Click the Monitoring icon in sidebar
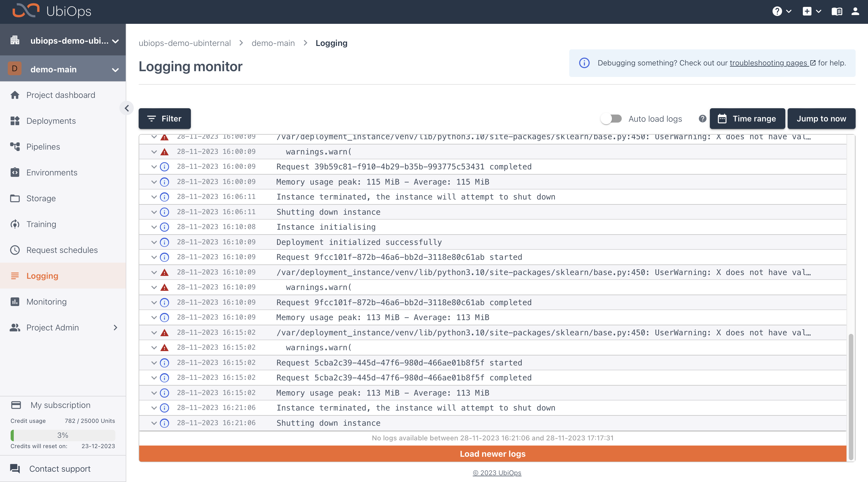 click(x=15, y=301)
